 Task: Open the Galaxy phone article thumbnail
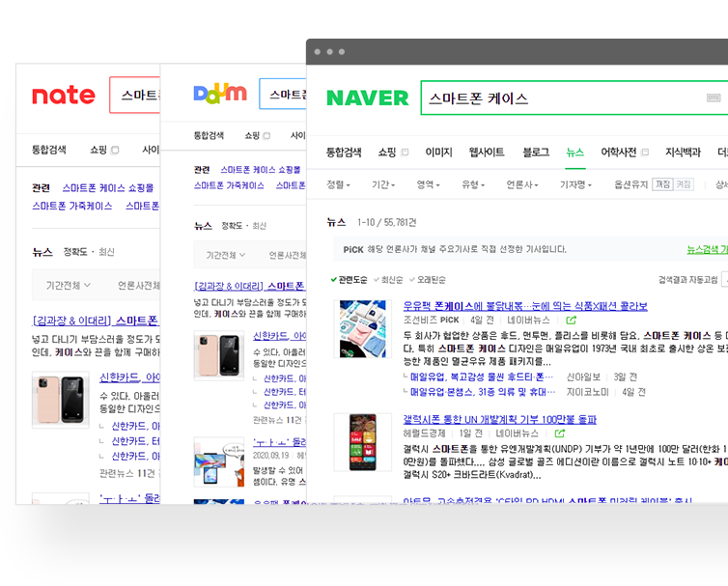(362, 442)
